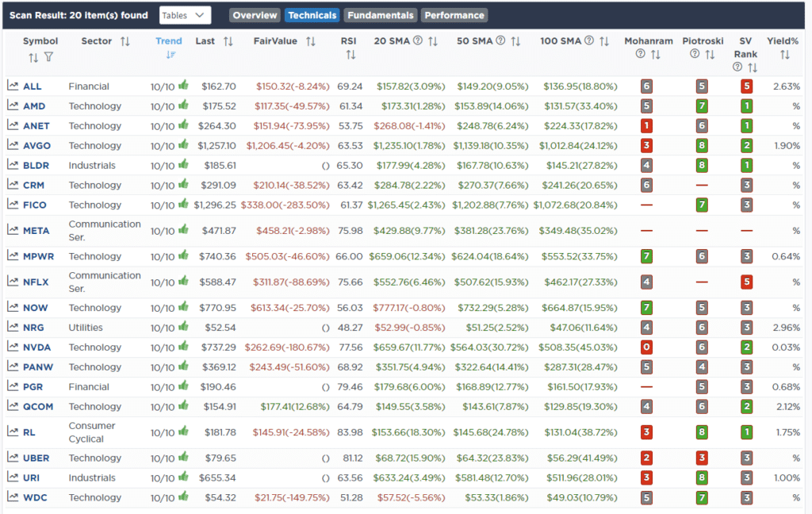Open the ALL symbol link
This screenshot has width=812, height=514.
click(32, 86)
